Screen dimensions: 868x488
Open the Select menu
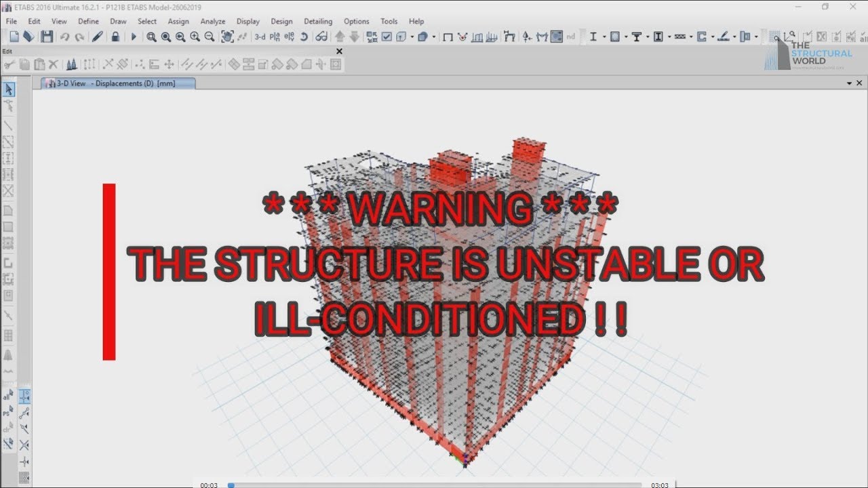[147, 21]
